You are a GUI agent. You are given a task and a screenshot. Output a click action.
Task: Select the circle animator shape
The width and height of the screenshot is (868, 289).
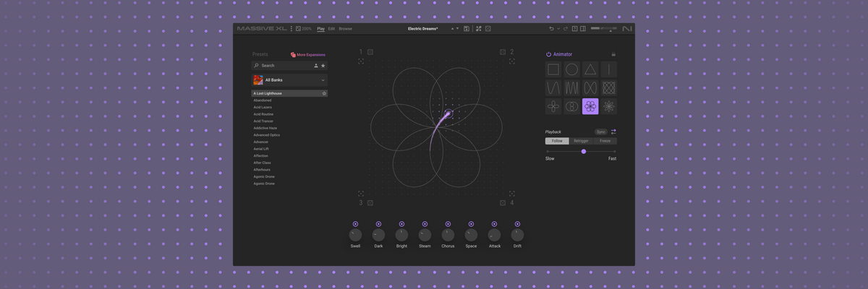(571, 69)
